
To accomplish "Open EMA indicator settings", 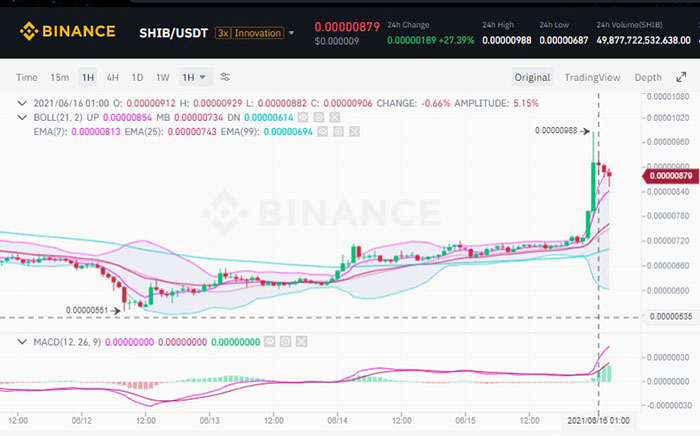I will [x=338, y=132].
